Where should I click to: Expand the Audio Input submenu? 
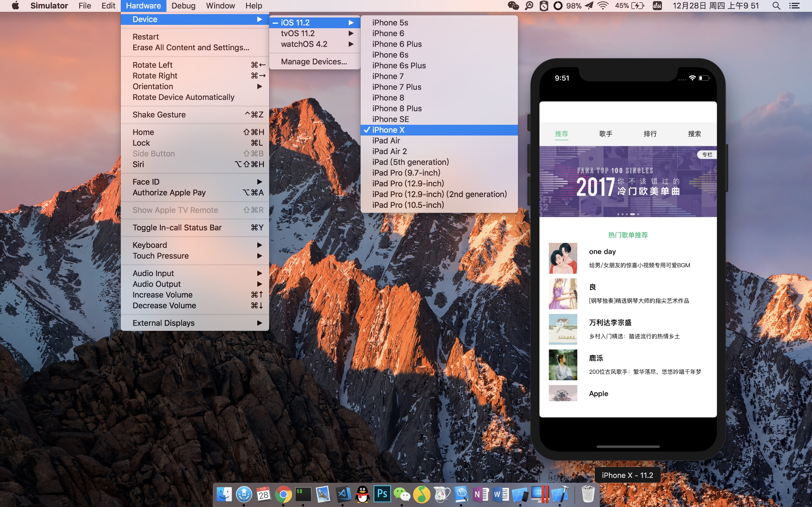[195, 273]
